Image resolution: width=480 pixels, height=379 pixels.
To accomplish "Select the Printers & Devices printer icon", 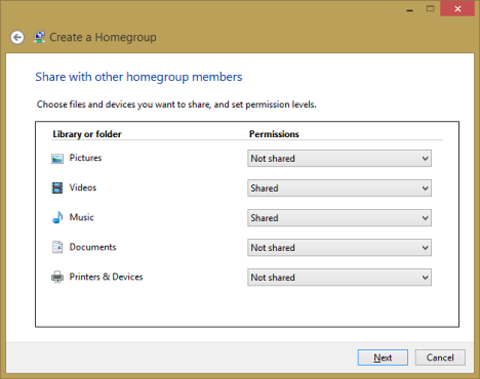I will coord(57,277).
